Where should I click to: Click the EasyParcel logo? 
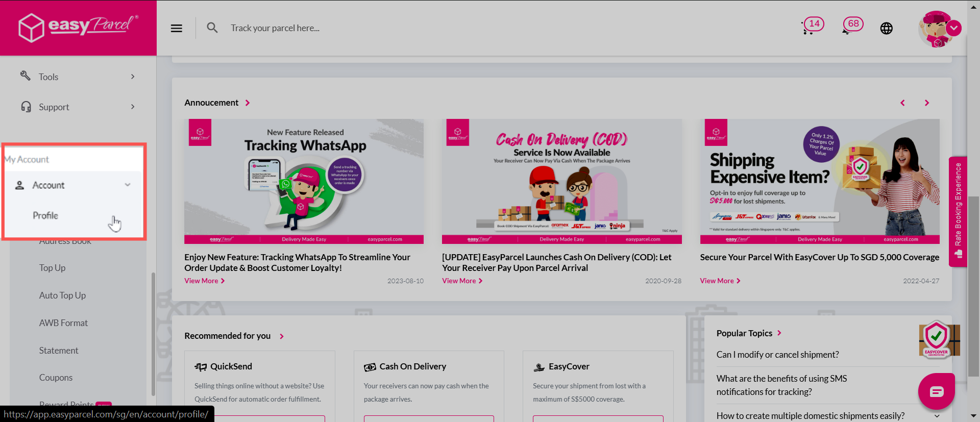click(78, 28)
